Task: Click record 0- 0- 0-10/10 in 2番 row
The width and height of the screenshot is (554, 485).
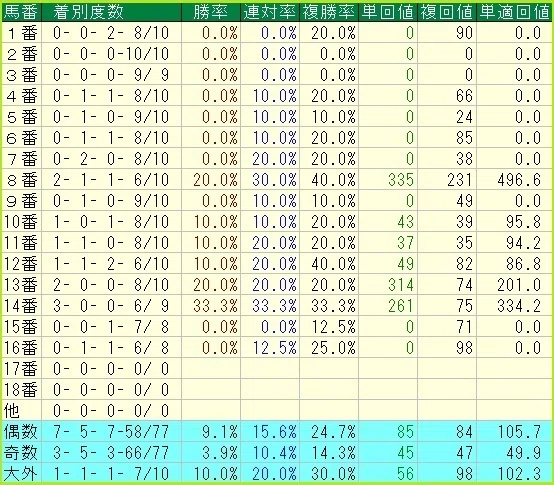Action: coord(111,54)
